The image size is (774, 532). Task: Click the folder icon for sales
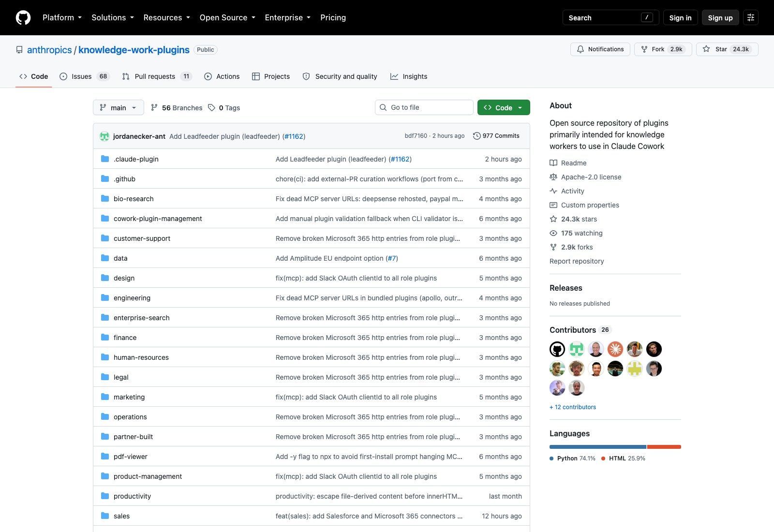point(105,516)
